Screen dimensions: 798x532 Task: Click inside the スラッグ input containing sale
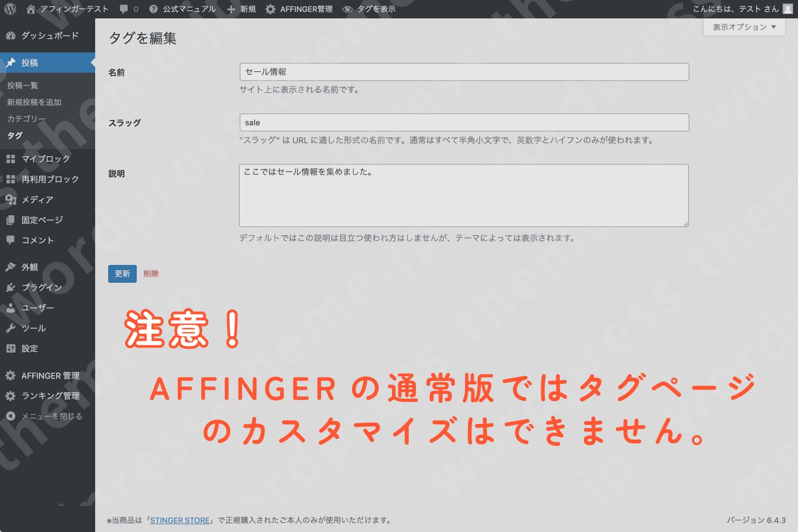pos(464,122)
